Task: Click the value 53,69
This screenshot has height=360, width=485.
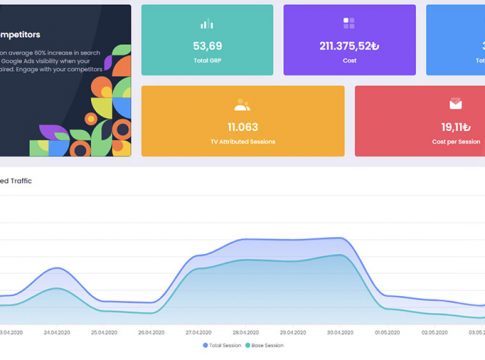Action: pos(207,46)
